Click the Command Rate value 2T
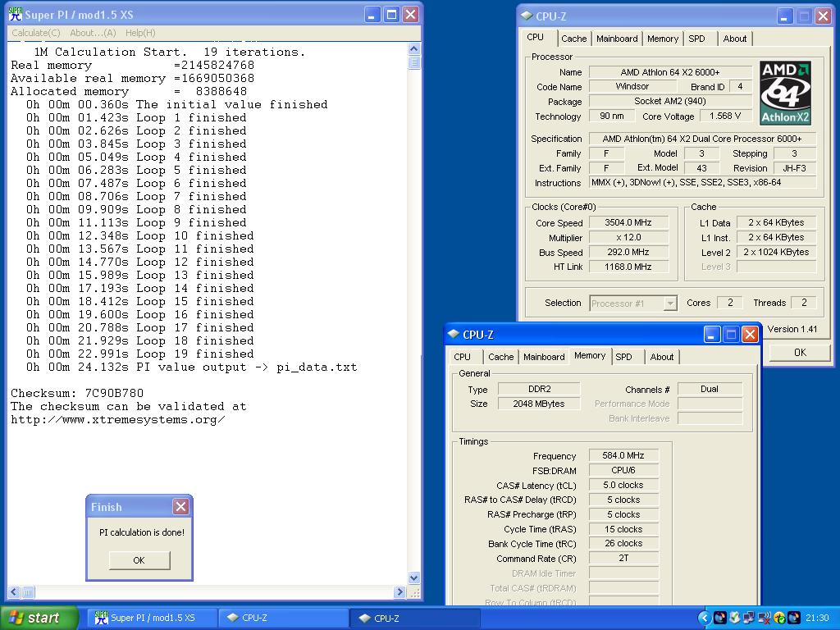 623,558
